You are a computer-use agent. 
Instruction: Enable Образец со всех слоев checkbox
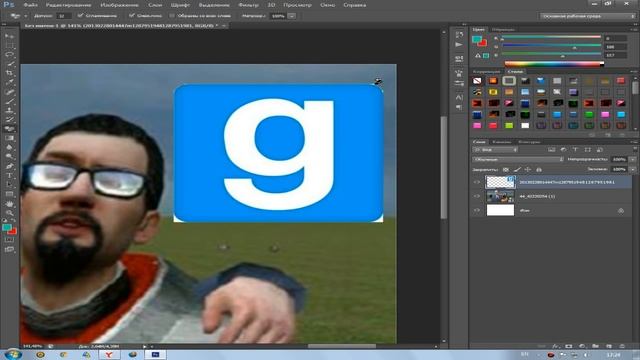pos(172,16)
